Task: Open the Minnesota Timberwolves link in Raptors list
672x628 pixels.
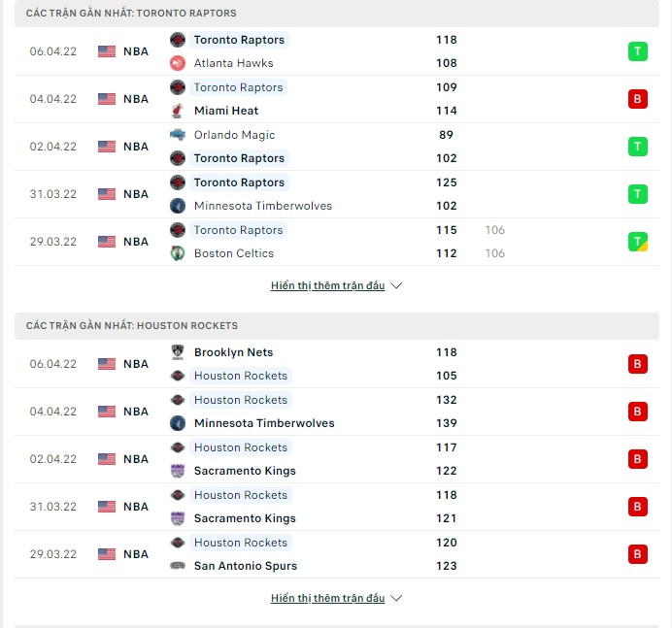Action: [x=263, y=206]
